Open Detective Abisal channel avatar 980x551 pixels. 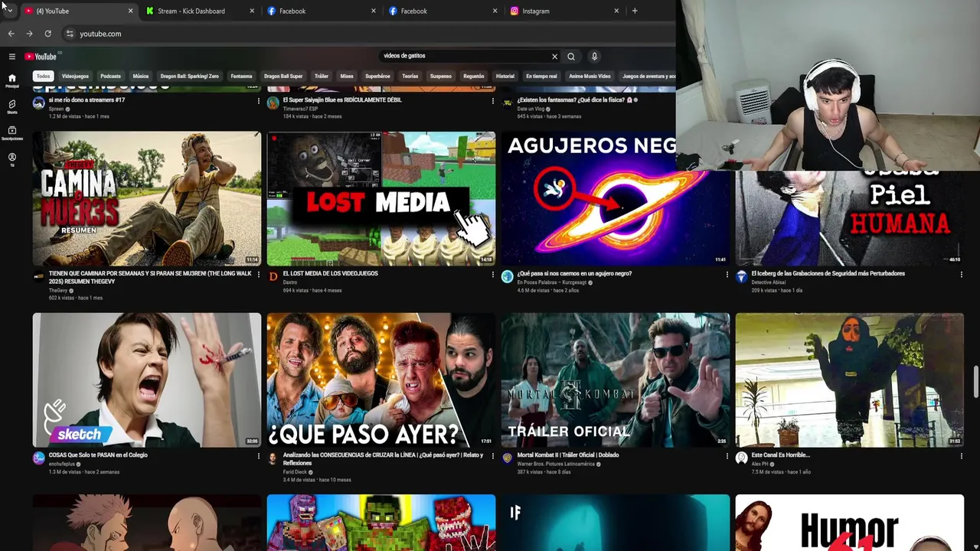click(741, 277)
